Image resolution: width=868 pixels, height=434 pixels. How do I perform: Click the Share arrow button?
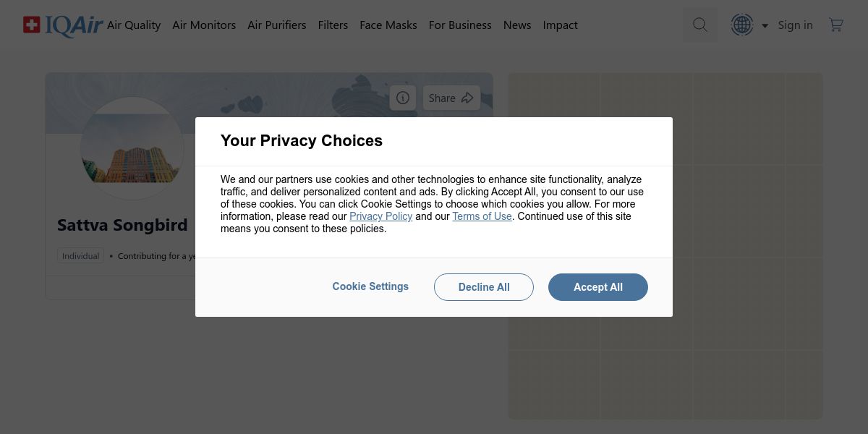tap(451, 98)
